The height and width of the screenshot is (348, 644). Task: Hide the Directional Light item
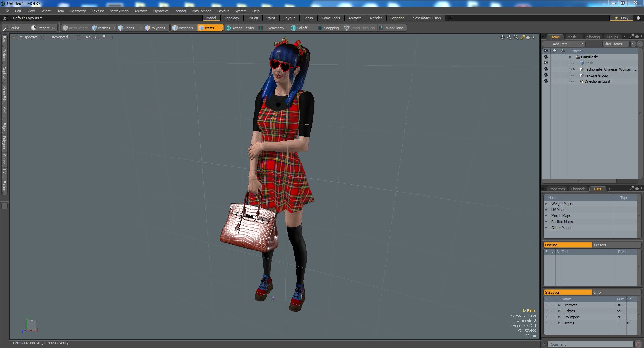(546, 81)
